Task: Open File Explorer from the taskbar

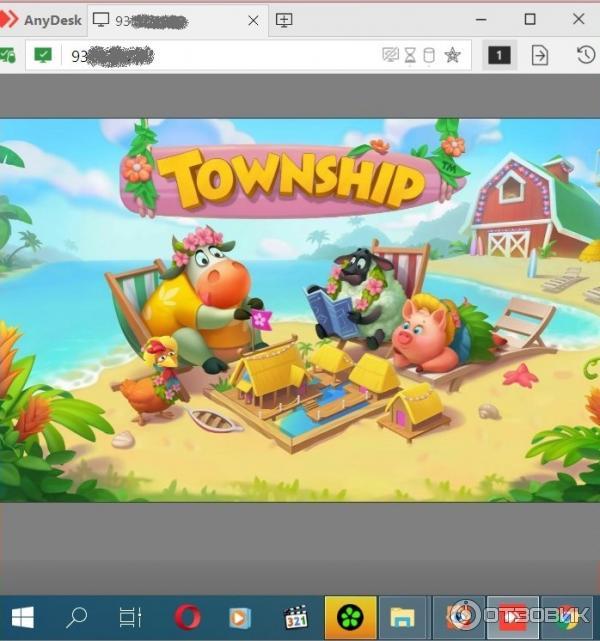Action: pyautogui.click(x=403, y=617)
